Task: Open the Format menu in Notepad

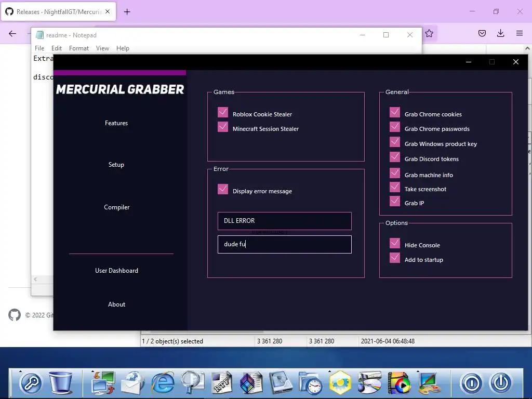Action: (79, 48)
